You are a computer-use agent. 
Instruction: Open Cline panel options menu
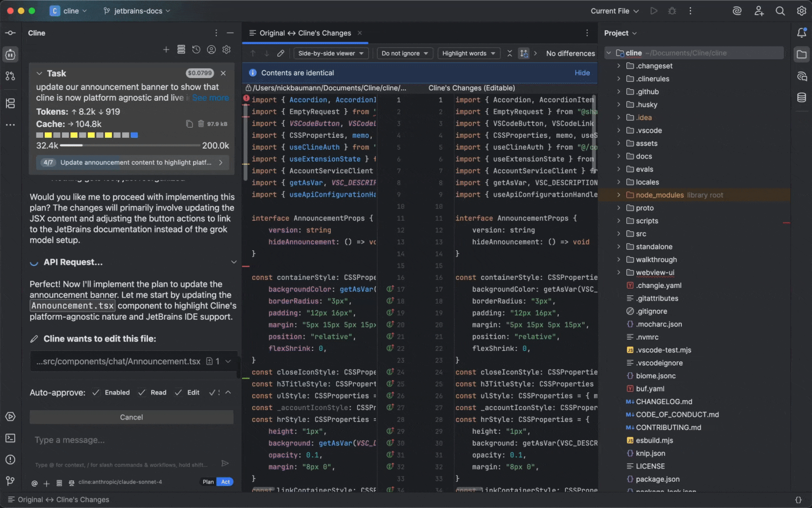(216, 33)
